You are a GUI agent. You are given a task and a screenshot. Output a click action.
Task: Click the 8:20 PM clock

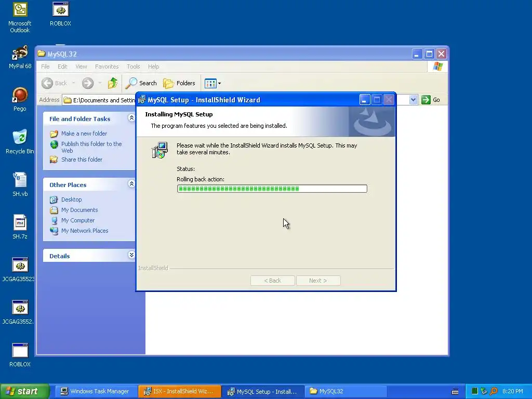tap(513, 391)
